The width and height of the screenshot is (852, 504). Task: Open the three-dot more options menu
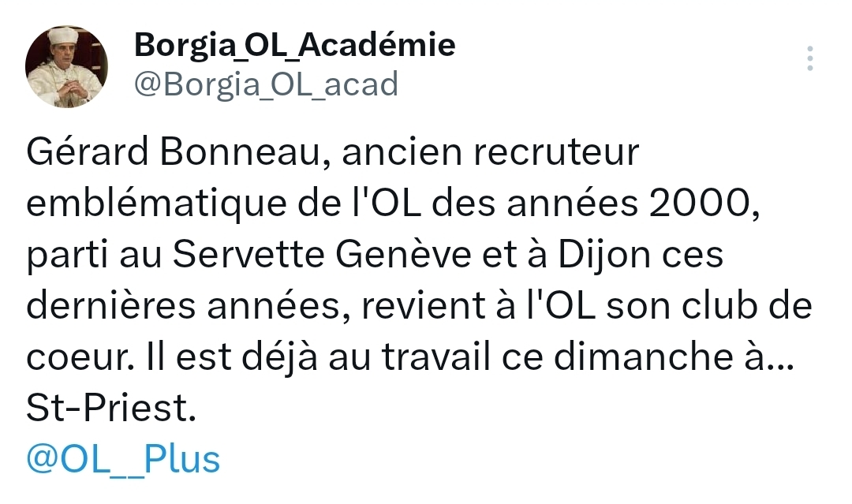tap(810, 60)
